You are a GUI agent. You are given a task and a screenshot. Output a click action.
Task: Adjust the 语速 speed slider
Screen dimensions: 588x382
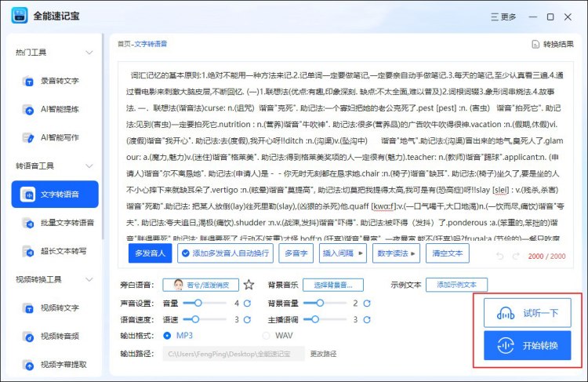tap(205, 320)
